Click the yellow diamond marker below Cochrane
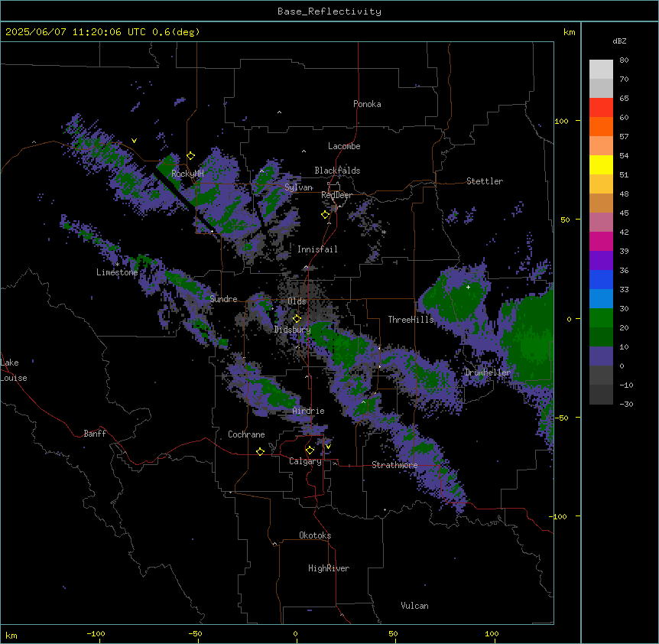Image resolution: width=659 pixels, height=644 pixels. (260, 451)
